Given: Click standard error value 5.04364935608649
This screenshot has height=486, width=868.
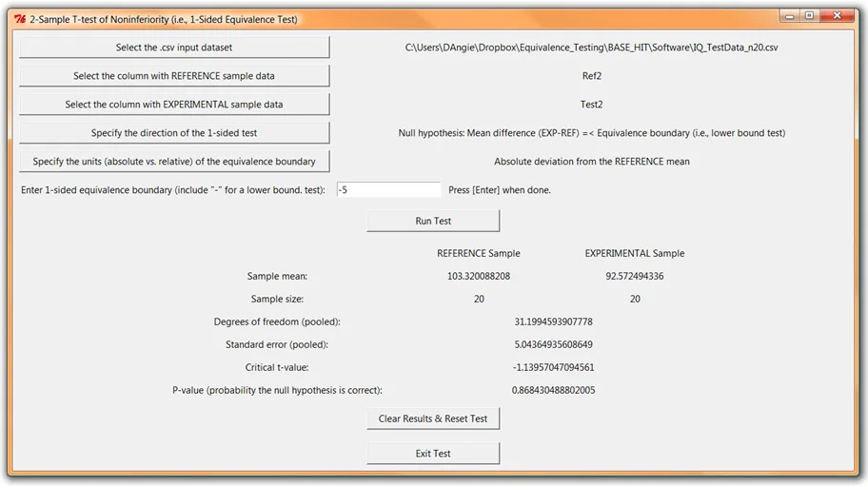Looking at the screenshot, I should 554,344.
